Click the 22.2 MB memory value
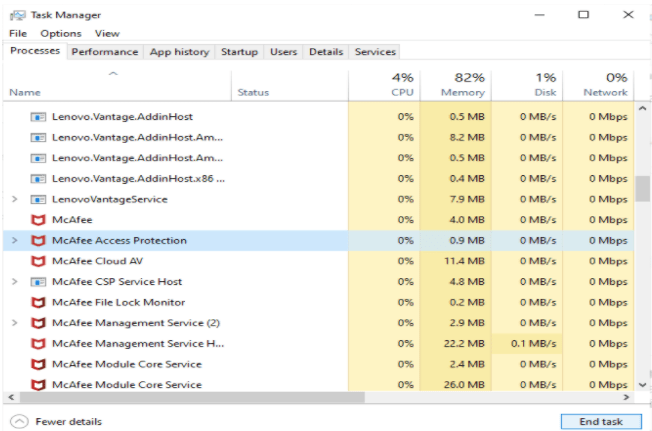The image size is (652, 431). click(464, 344)
